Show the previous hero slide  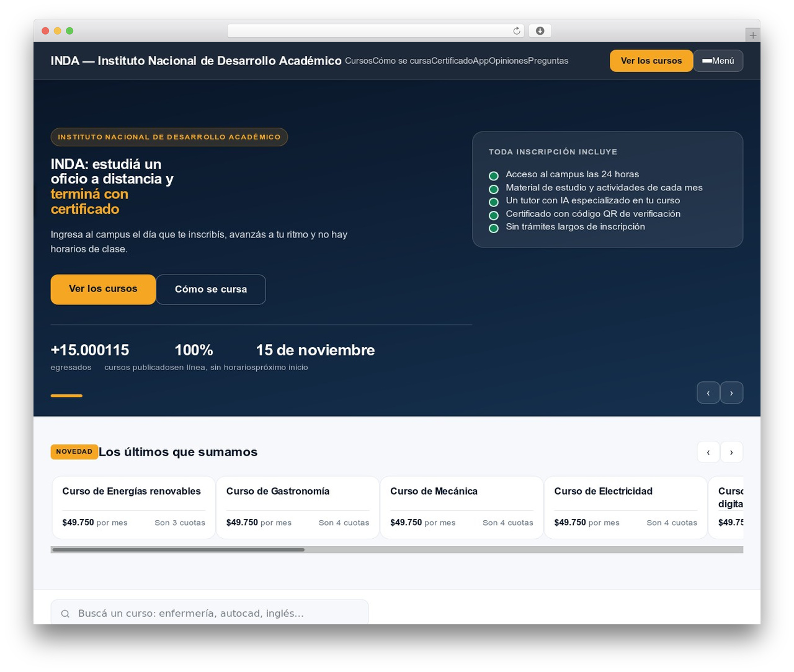tap(708, 392)
